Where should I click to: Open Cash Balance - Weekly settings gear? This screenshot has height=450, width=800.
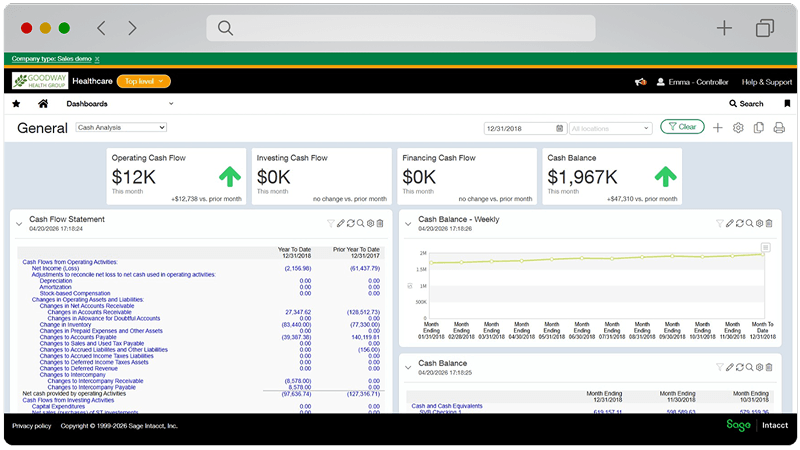[x=760, y=223]
